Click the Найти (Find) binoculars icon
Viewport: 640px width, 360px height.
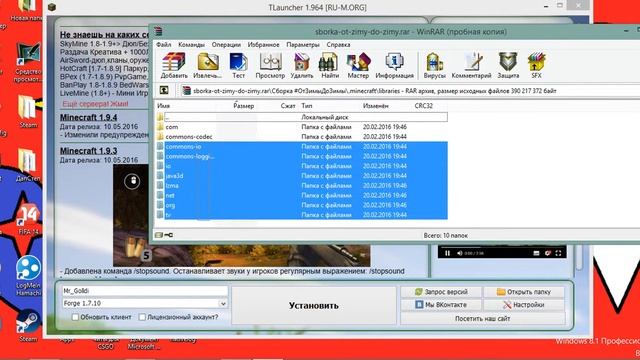tap(329, 65)
